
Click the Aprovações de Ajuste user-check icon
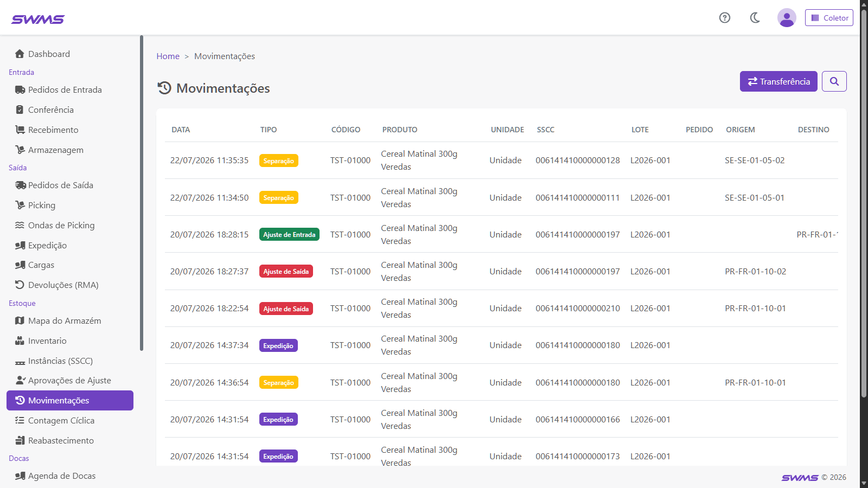[x=21, y=380]
